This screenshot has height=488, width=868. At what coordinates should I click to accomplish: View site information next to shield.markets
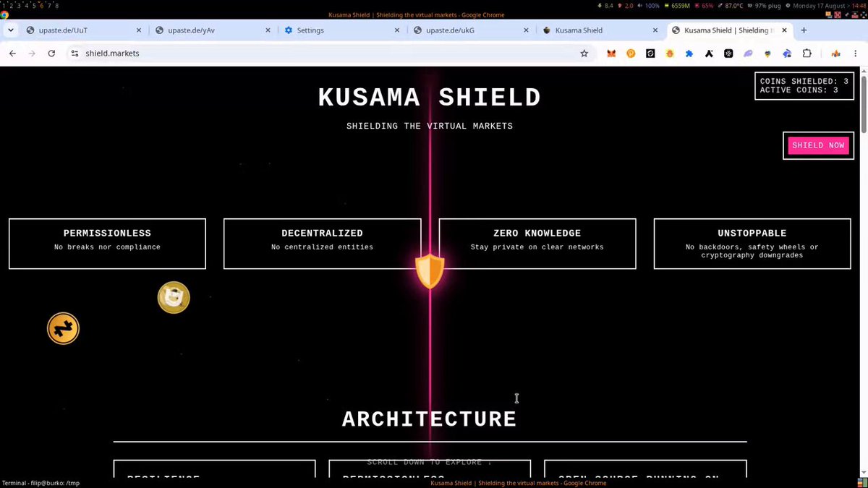click(74, 53)
